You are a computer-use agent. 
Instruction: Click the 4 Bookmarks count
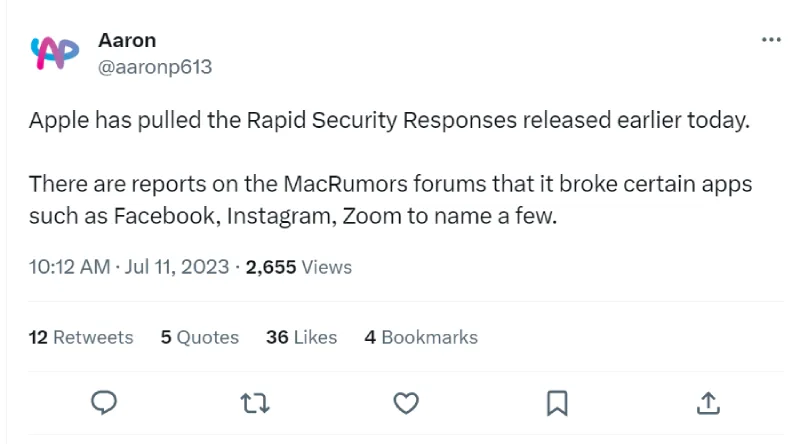[x=421, y=337]
